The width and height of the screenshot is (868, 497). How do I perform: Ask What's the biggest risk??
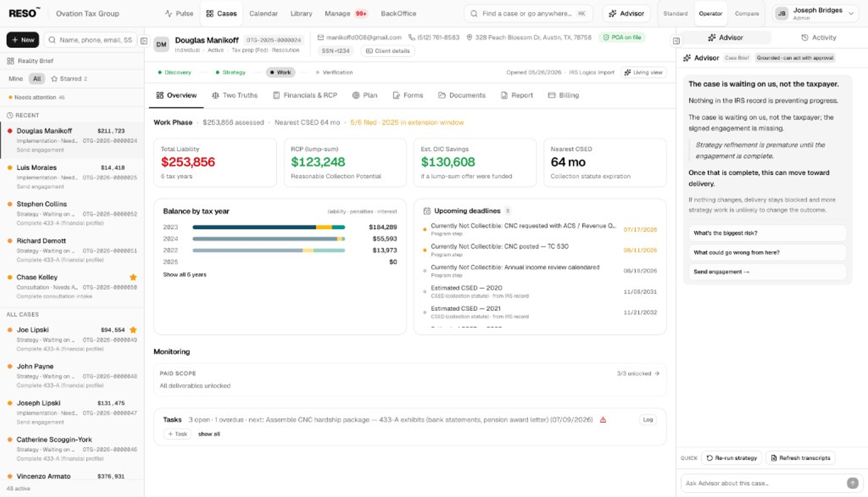[x=767, y=233]
